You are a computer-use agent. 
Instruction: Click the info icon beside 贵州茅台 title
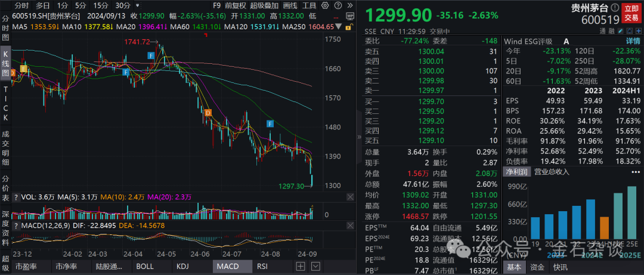(x=615, y=8)
